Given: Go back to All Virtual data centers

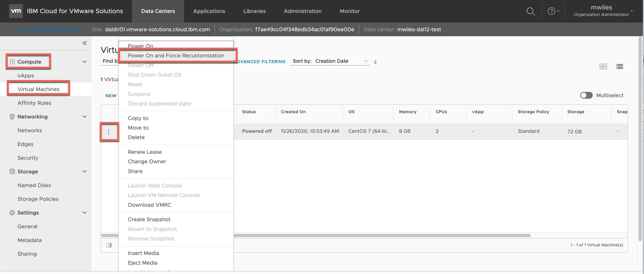Looking at the screenshot, I should tap(49, 30).
